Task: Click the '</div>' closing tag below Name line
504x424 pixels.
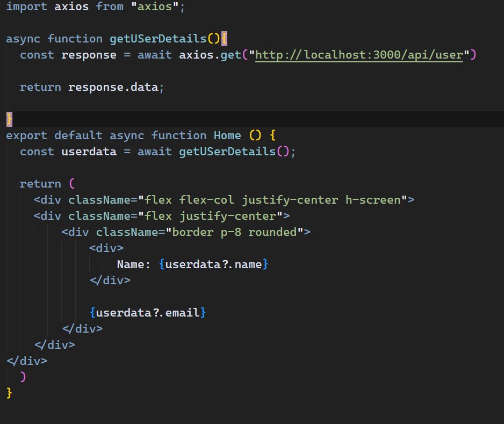Action: click(x=110, y=281)
